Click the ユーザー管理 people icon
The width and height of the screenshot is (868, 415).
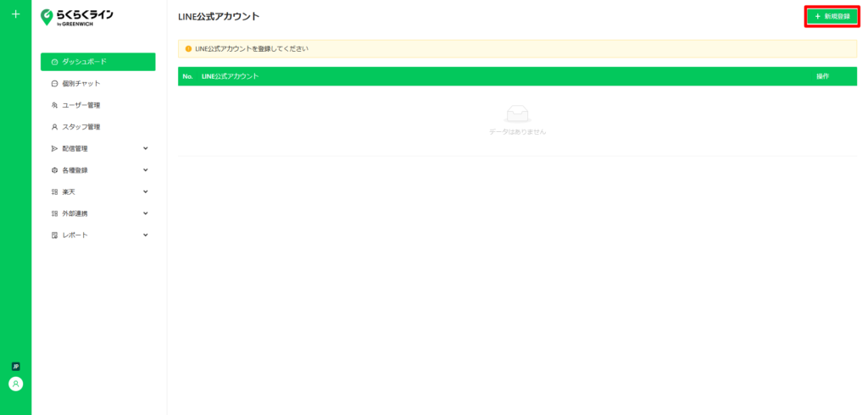tap(54, 105)
